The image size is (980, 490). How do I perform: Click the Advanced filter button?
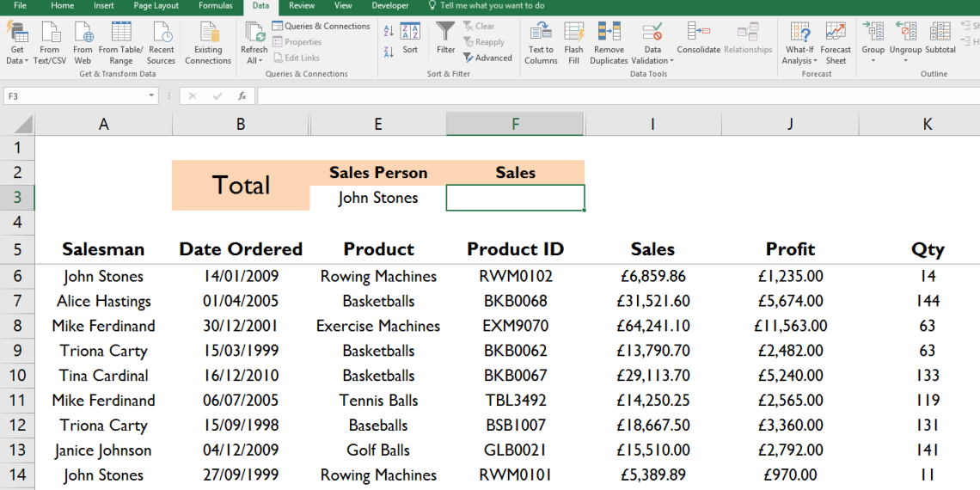pyautogui.click(x=487, y=58)
